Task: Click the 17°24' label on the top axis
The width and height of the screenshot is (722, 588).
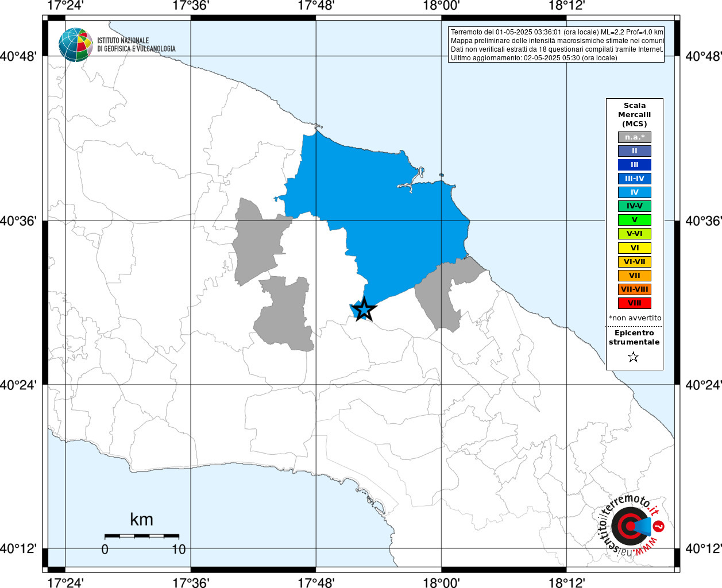Action: (65, 6)
